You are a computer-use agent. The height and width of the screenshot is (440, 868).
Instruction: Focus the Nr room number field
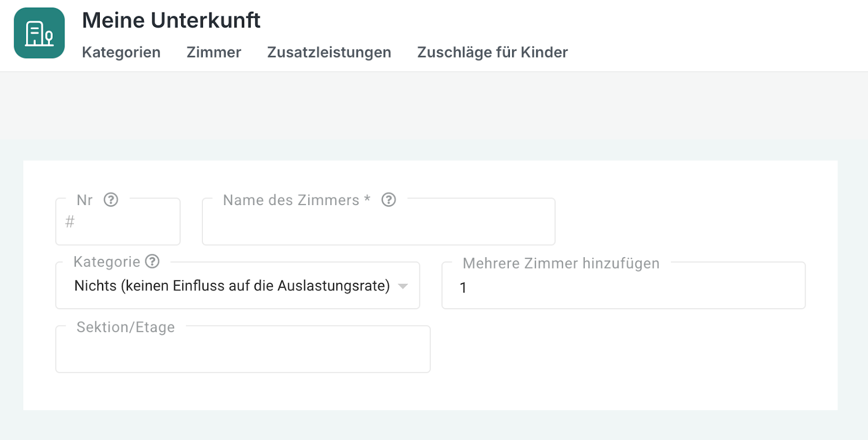pos(118,221)
